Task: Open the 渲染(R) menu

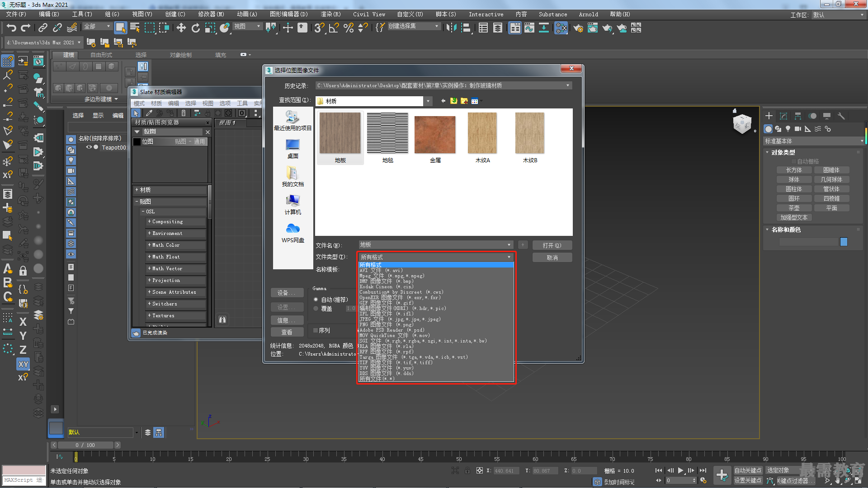Action: [330, 14]
